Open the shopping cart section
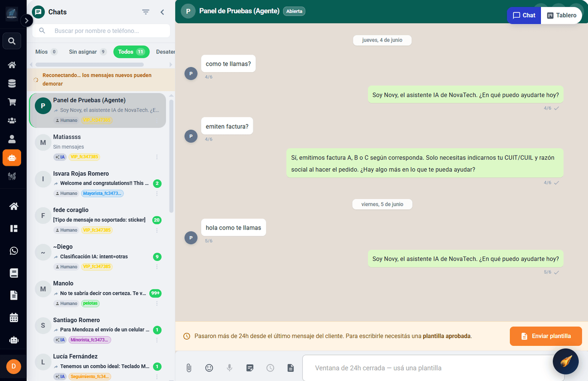This screenshot has height=381, width=588. pyautogui.click(x=12, y=102)
